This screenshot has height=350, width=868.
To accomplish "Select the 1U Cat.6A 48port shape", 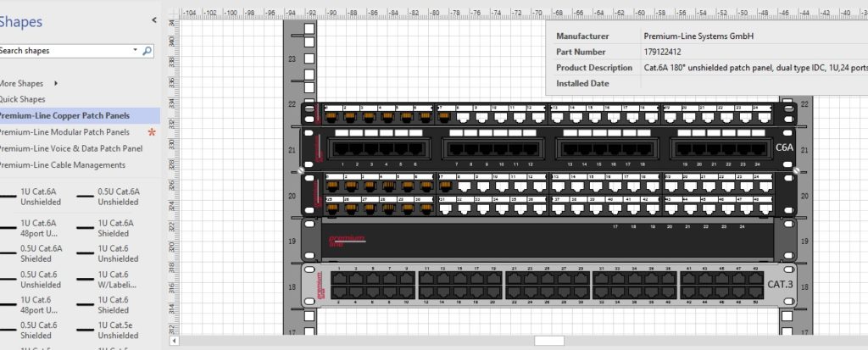I will tap(31, 228).
